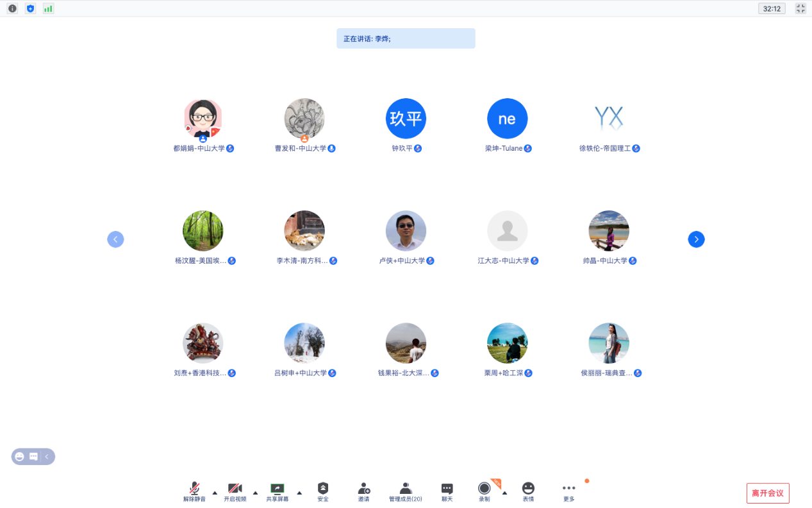Expand recording options arrow beside 录制
The image size is (812, 508).
(x=504, y=493)
